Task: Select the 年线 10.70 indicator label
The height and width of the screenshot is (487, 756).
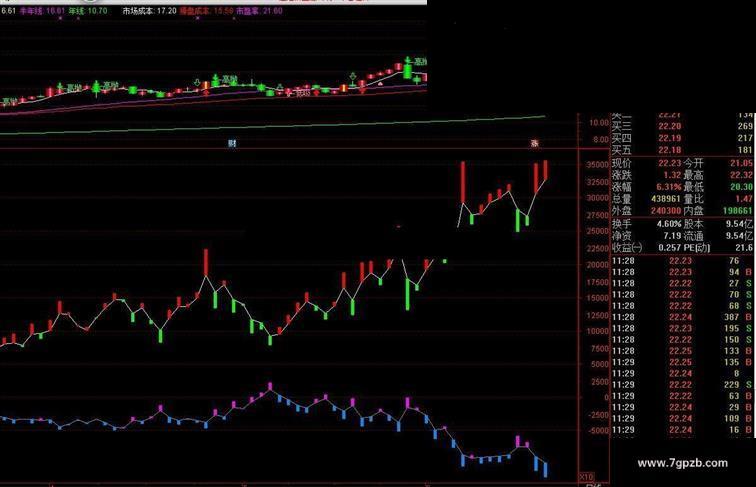Action: click(x=88, y=11)
